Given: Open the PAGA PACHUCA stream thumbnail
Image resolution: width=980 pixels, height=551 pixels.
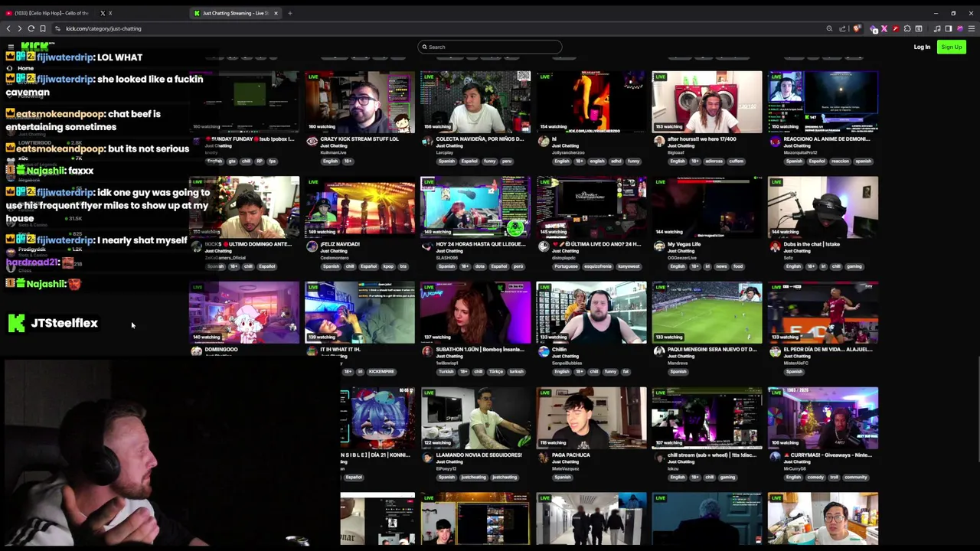Looking at the screenshot, I should click(591, 418).
